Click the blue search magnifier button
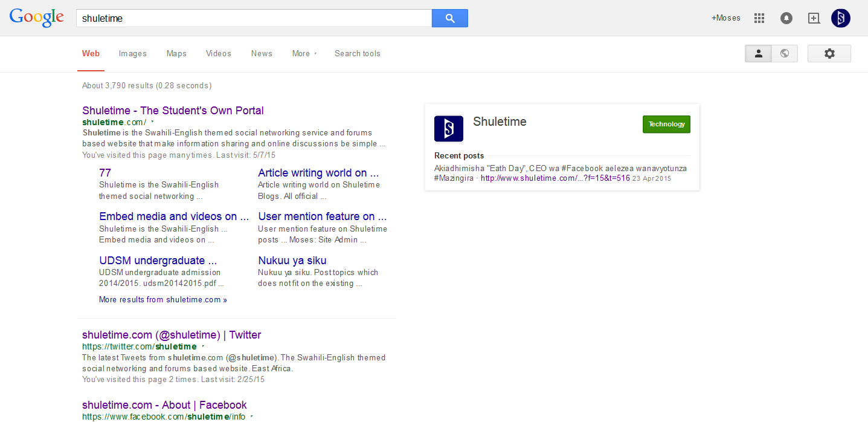The height and width of the screenshot is (422, 868). click(x=449, y=18)
